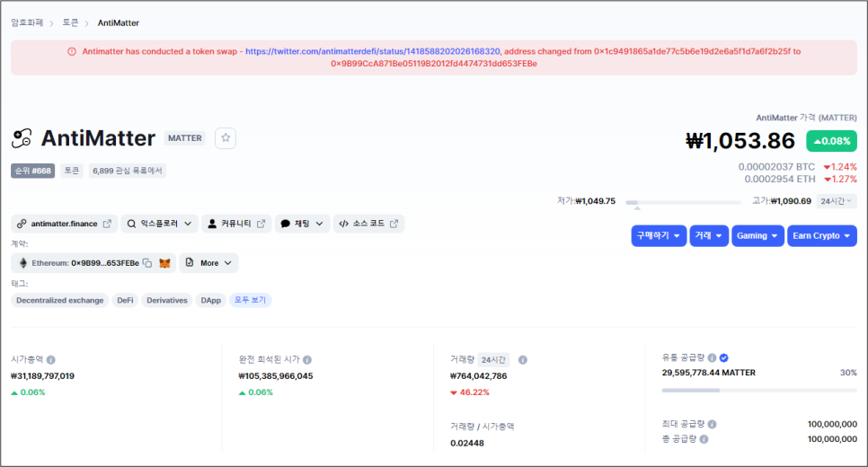Add token to MetaMask via fox icon
The image size is (868, 467).
164,263
